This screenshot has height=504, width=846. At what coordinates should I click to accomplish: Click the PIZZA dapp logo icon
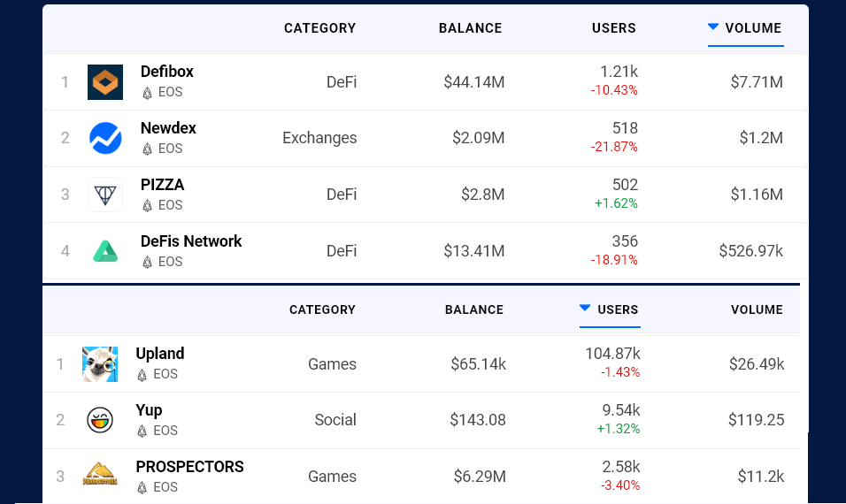(105, 195)
